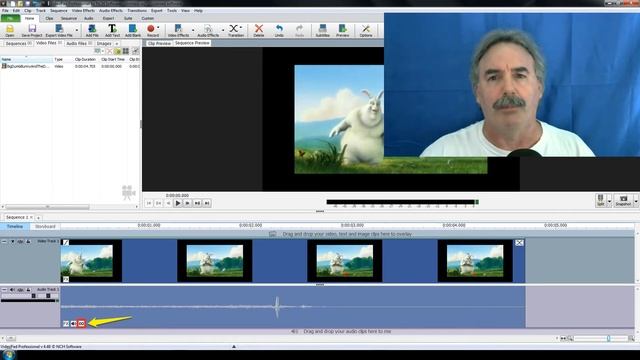
Task: Open the Audio Effects dropdown arrow
Action: coord(223,30)
